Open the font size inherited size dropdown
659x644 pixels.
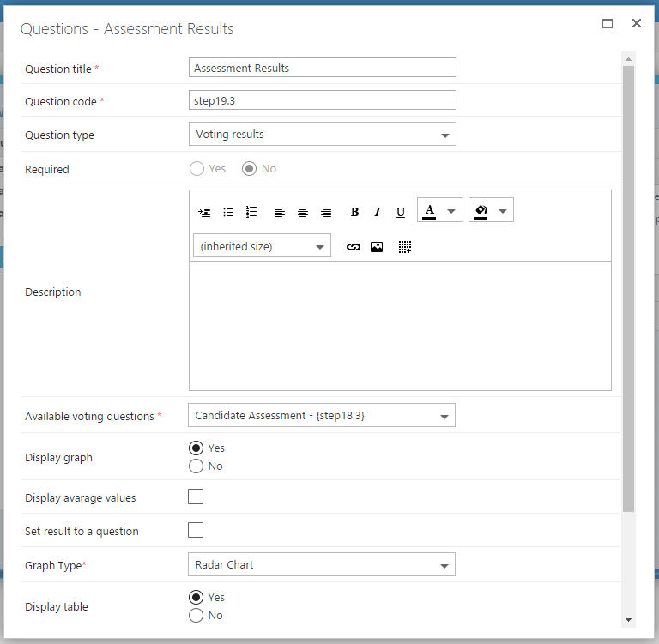click(262, 246)
